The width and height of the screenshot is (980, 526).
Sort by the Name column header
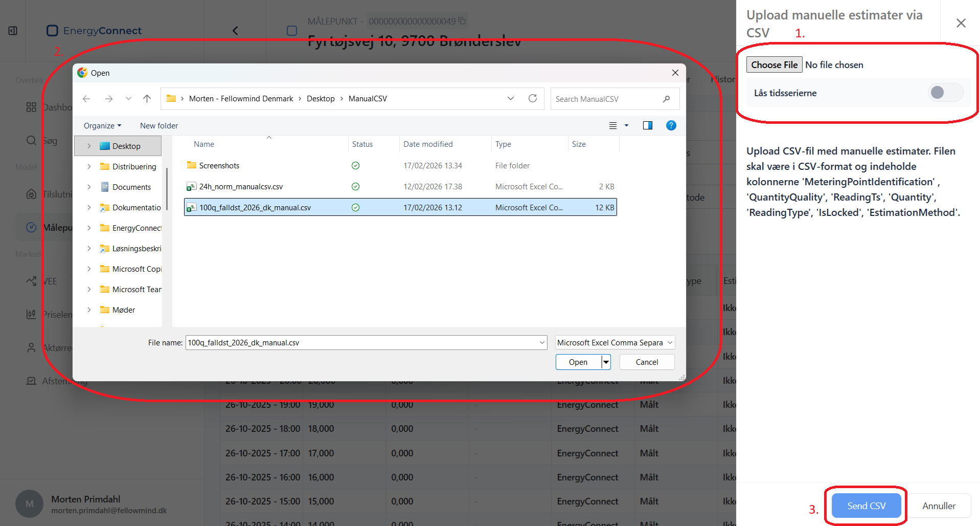[204, 144]
